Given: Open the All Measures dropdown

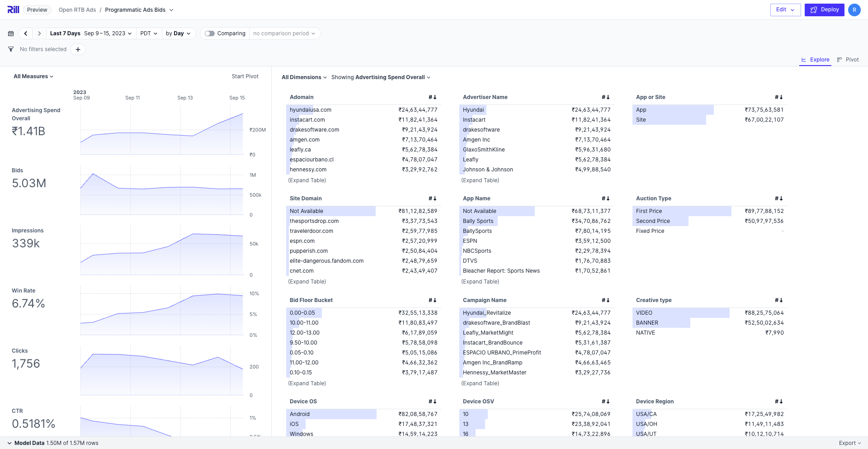Looking at the screenshot, I should pyautogui.click(x=33, y=76).
